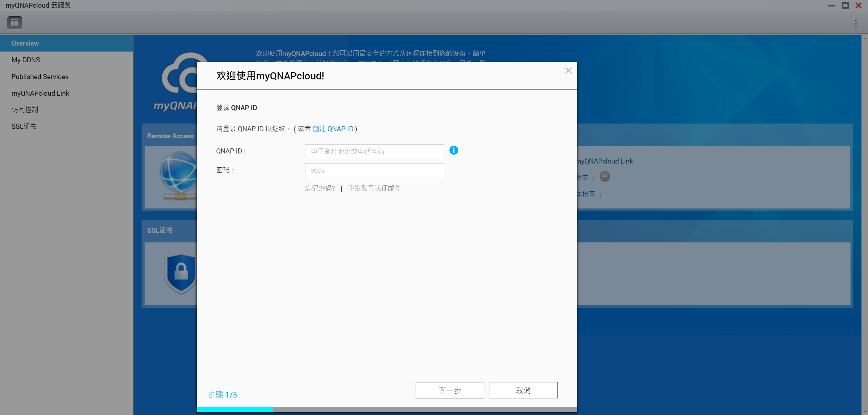Click the 步骤 1/5 step indicator
The width and height of the screenshot is (868, 415).
click(222, 395)
